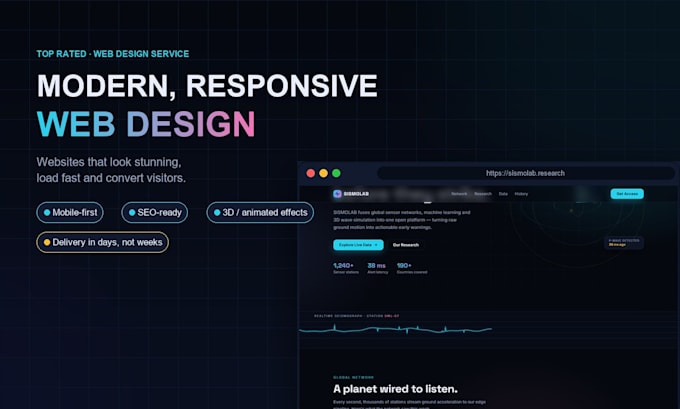
Task: Click the sismolab.research address bar
Action: click(526, 173)
